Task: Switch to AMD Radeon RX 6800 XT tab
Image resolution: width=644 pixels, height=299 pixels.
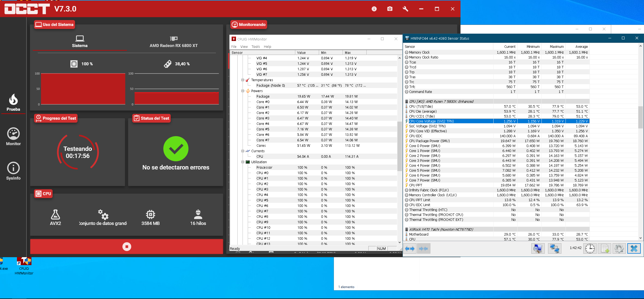Action: (174, 42)
